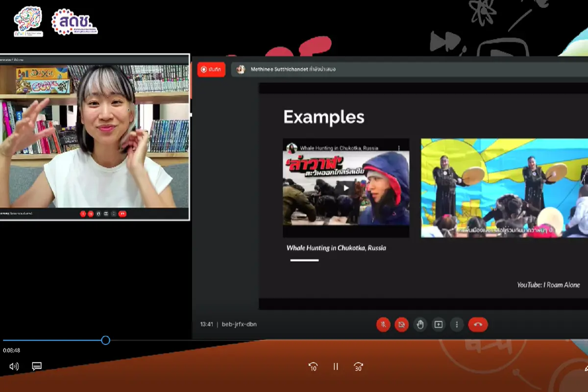Raise hand in the meeting
The image size is (588, 392).
[420, 324]
